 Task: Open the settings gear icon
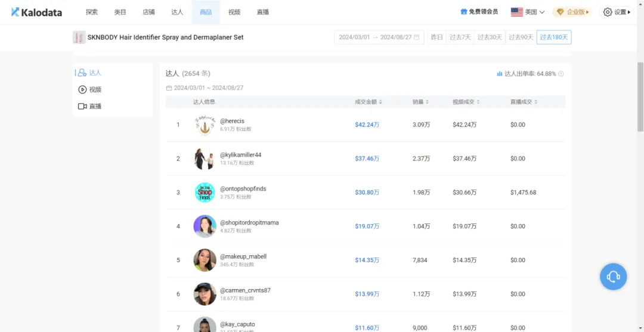click(x=608, y=13)
